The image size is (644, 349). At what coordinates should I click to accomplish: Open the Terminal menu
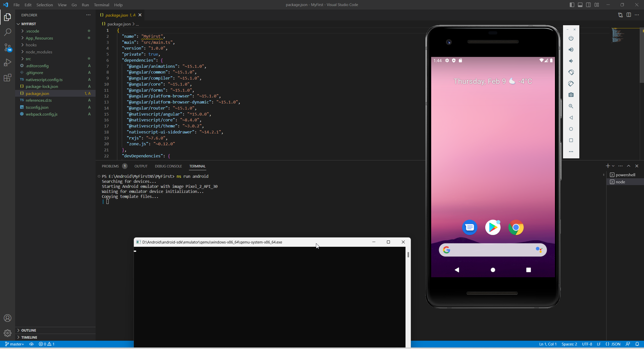101,5
